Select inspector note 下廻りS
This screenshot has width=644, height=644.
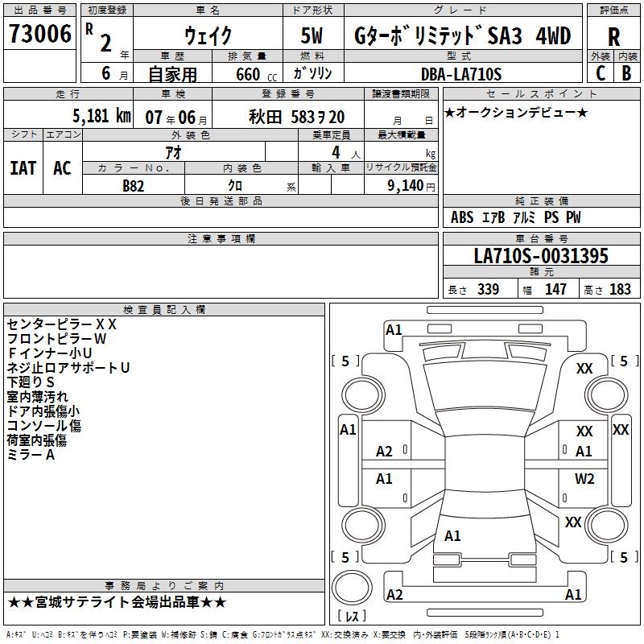[31, 382]
